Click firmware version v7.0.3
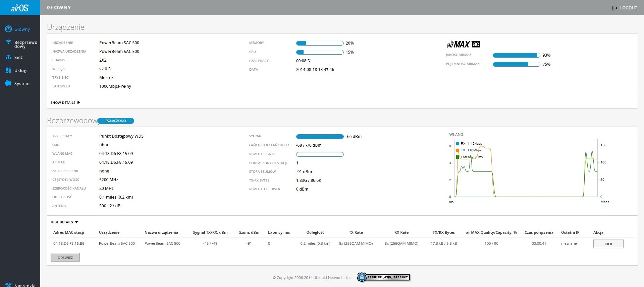 (105, 69)
